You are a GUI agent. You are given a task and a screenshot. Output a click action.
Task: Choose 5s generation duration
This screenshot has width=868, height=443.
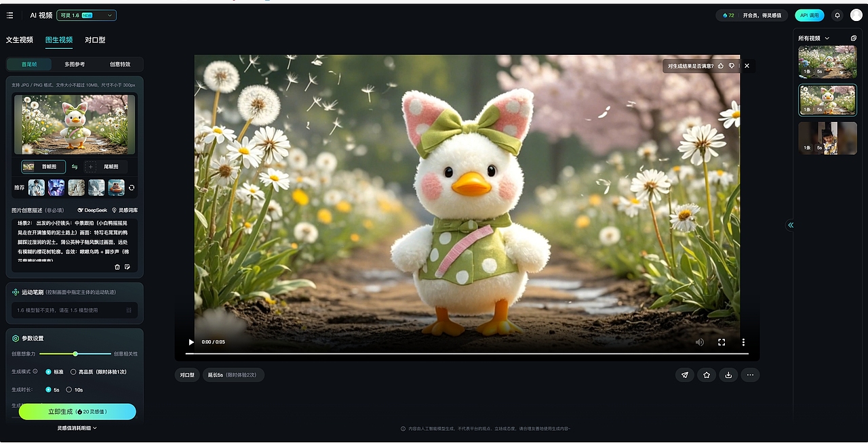pos(52,389)
